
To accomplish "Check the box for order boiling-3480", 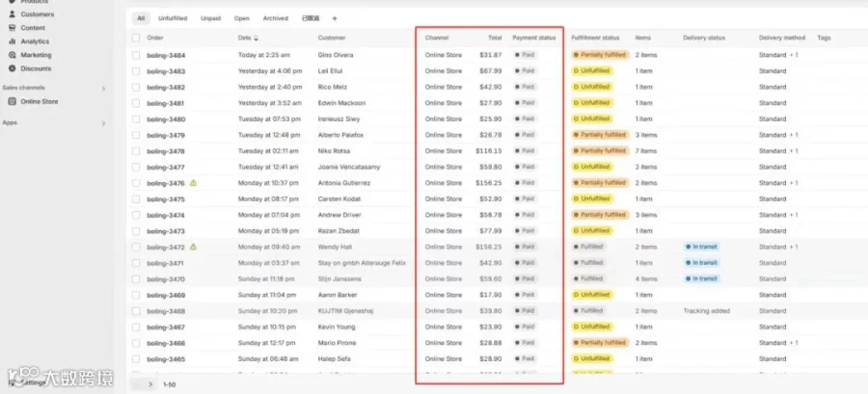I will click(x=136, y=118).
